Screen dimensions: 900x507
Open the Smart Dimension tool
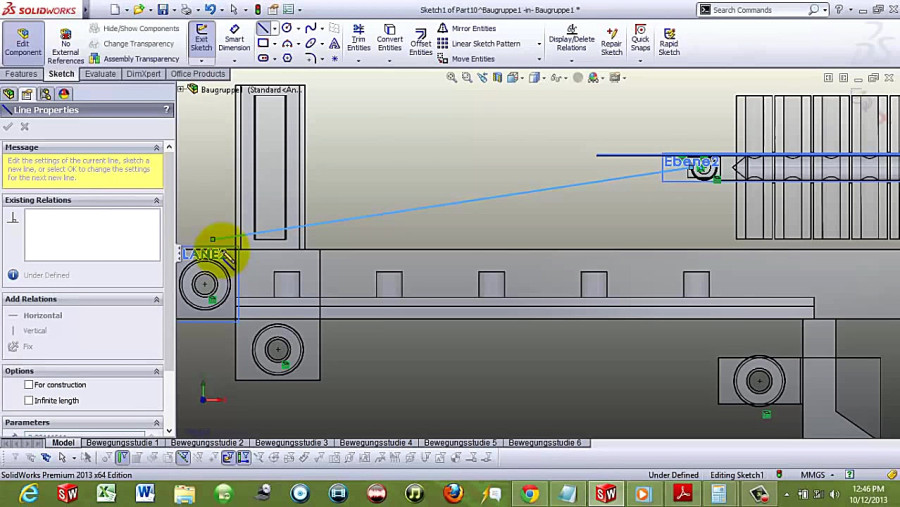coord(234,39)
